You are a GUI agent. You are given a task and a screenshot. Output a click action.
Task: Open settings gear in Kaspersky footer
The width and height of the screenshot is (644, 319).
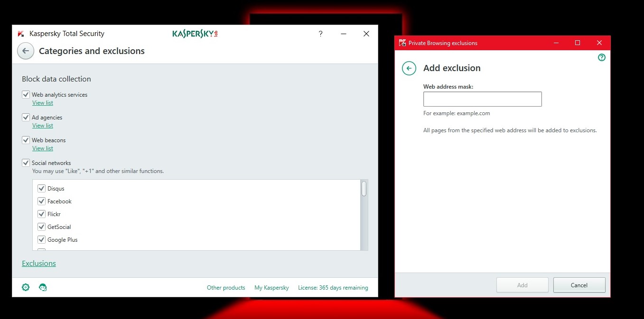tap(26, 287)
